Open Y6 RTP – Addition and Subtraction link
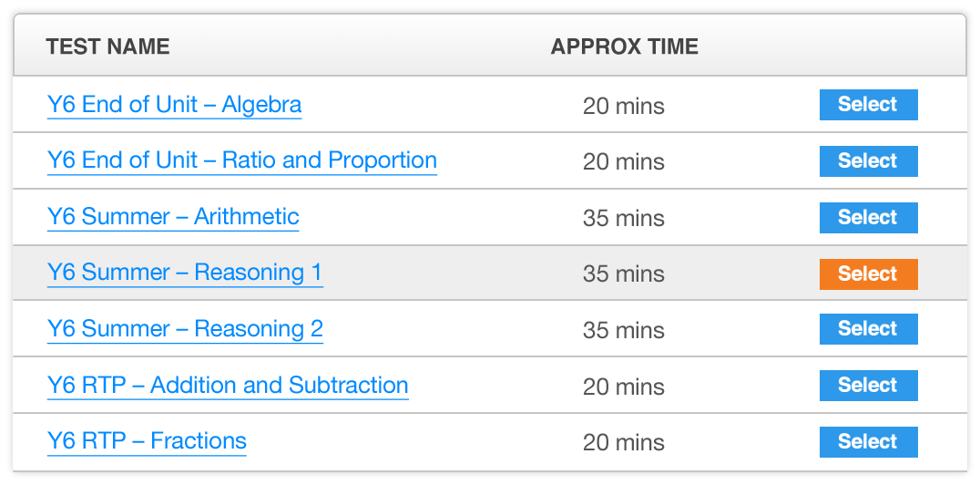This screenshot has height=485, width=980. pos(228,386)
